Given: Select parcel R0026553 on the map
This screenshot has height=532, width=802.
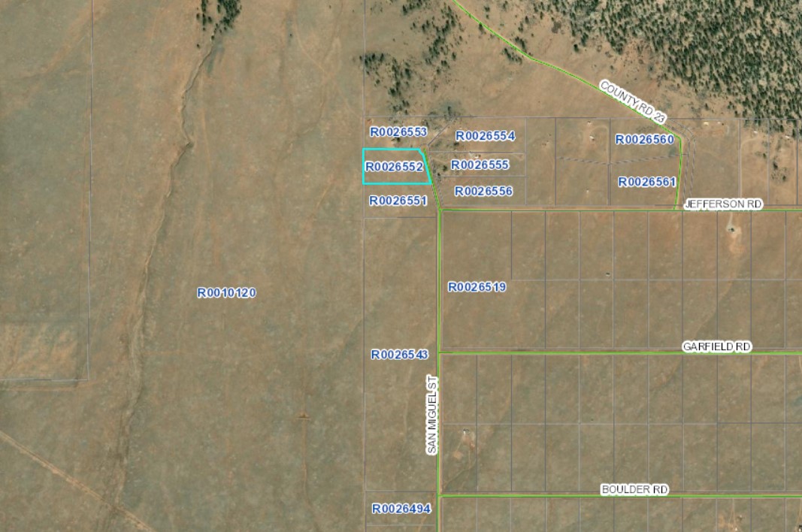Looking at the screenshot, I should (398, 132).
